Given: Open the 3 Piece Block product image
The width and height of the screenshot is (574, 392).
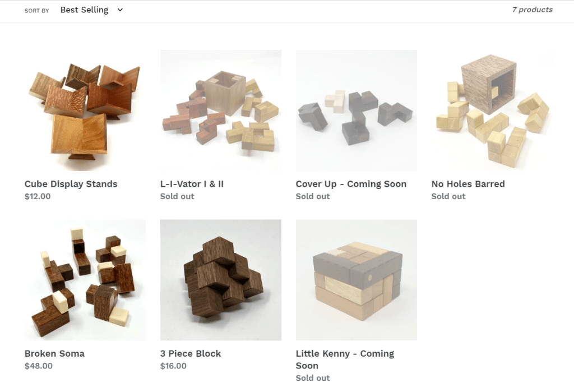Looking at the screenshot, I should pyautogui.click(x=221, y=280).
